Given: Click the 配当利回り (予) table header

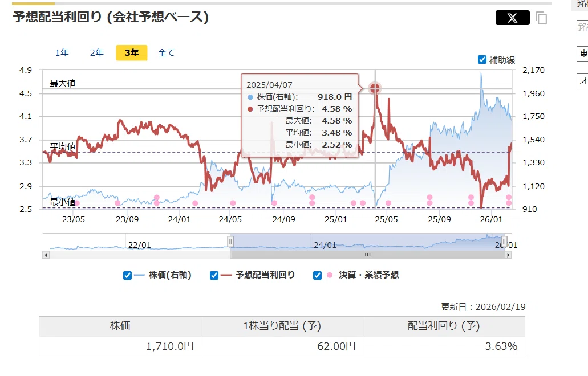Looking at the screenshot, I should (x=444, y=326).
